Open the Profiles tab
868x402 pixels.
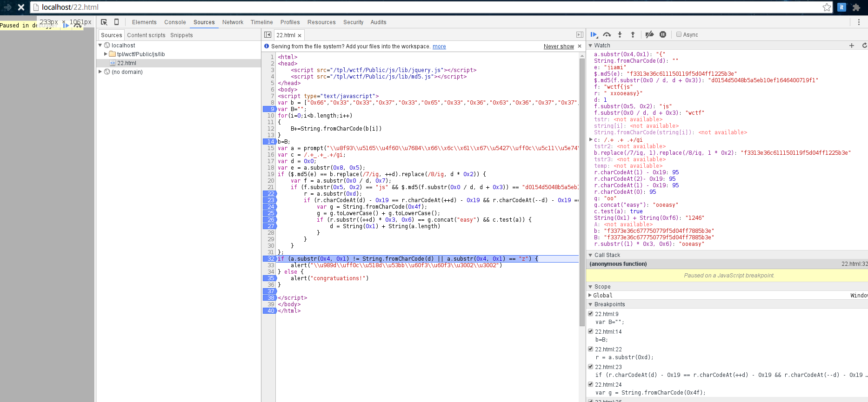tap(290, 22)
